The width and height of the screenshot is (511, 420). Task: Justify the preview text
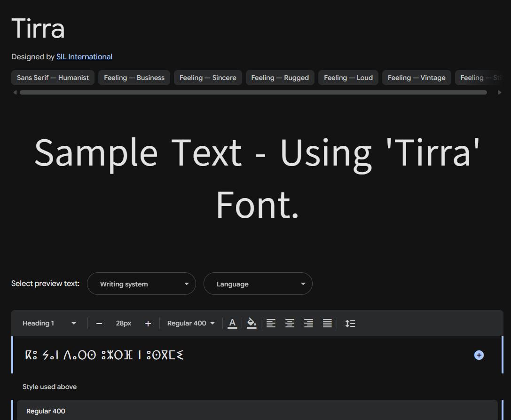[328, 323]
